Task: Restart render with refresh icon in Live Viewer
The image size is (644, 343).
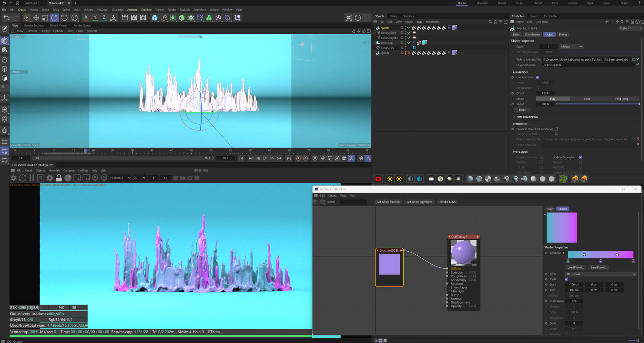Action: (x=23, y=178)
